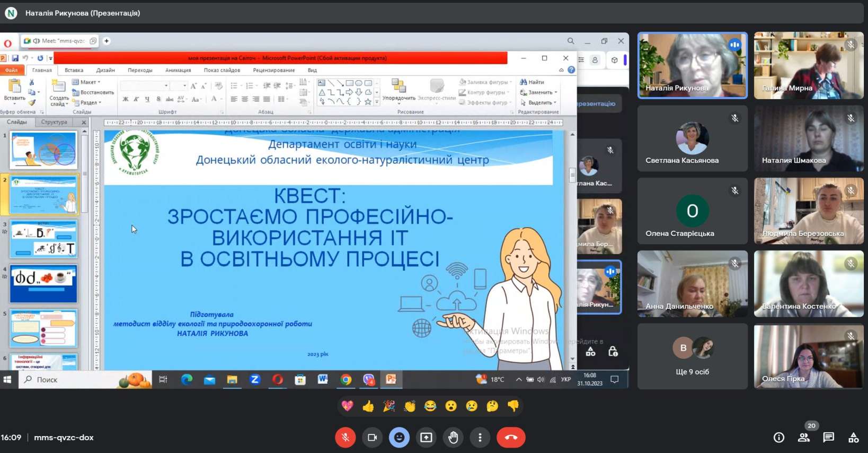Expand Контур фигуры dropdown

tap(485, 92)
